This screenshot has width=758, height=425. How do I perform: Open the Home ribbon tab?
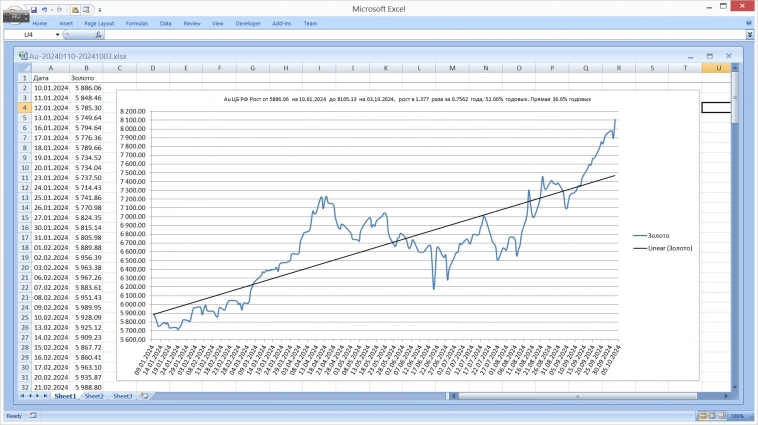tap(40, 23)
